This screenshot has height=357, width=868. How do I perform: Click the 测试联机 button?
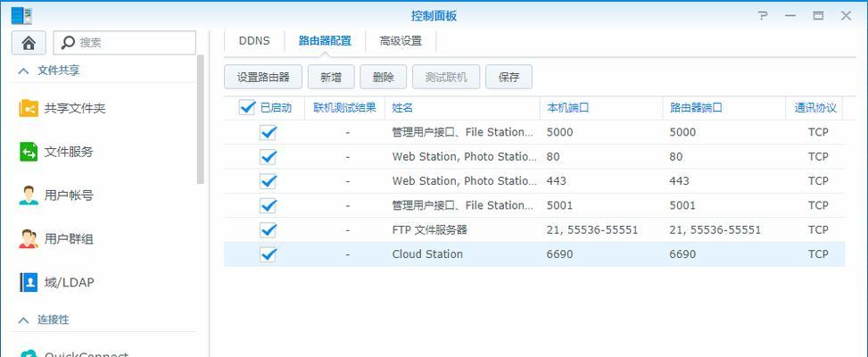coord(446,77)
